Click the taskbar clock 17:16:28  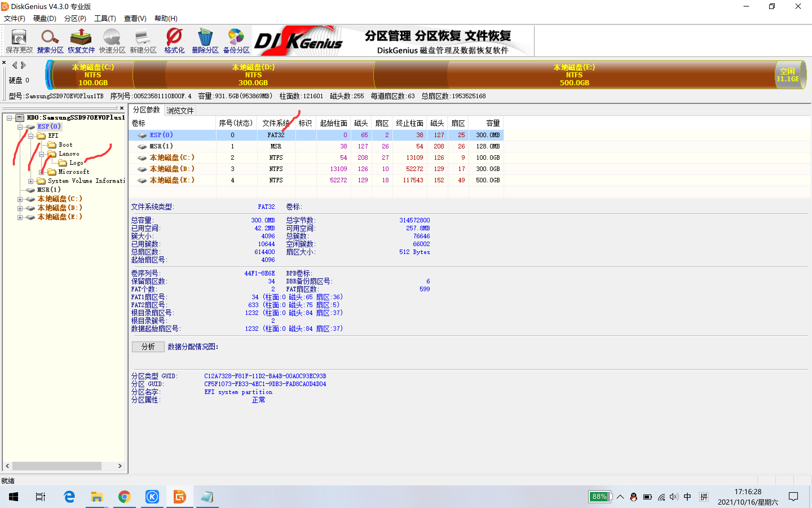click(748, 492)
